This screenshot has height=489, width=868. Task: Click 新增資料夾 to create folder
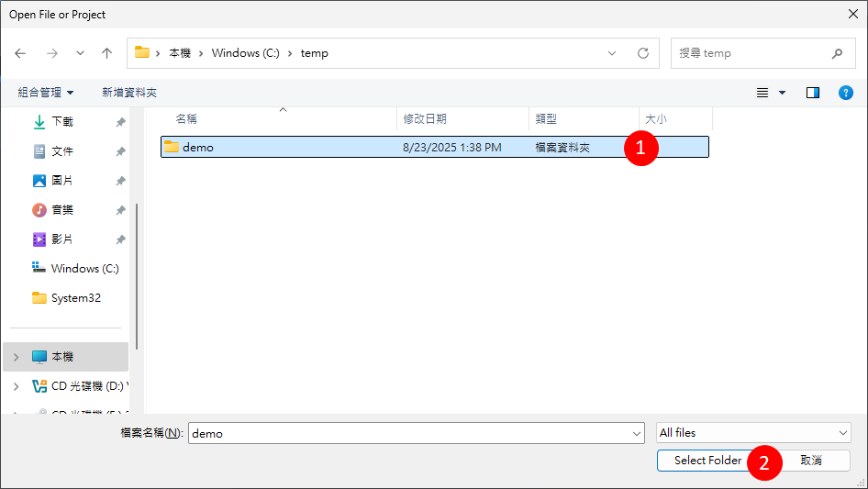(x=129, y=93)
